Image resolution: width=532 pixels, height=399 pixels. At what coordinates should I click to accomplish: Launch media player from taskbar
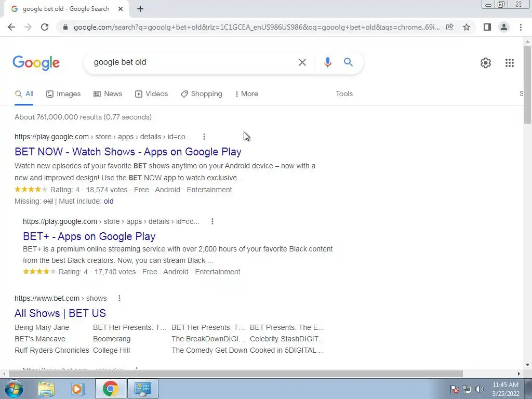[77, 389]
